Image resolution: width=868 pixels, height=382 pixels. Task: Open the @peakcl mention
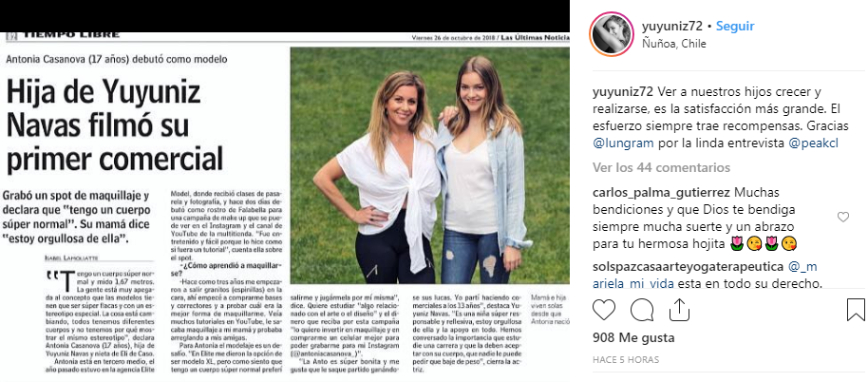coord(814,143)
